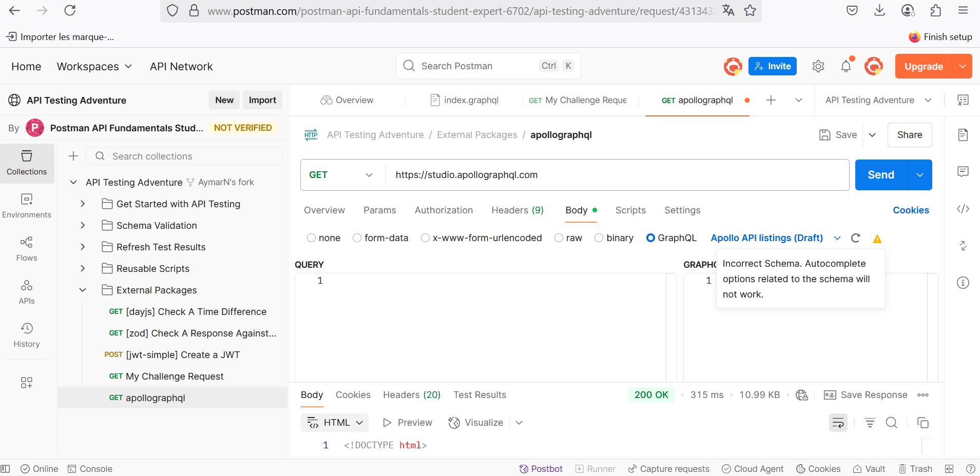Expand the Schema Validation folder

click(83, 226)
